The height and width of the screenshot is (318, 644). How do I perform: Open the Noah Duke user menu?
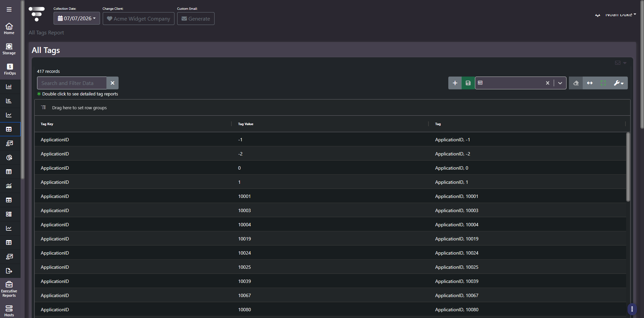click(x=621, y=15)
